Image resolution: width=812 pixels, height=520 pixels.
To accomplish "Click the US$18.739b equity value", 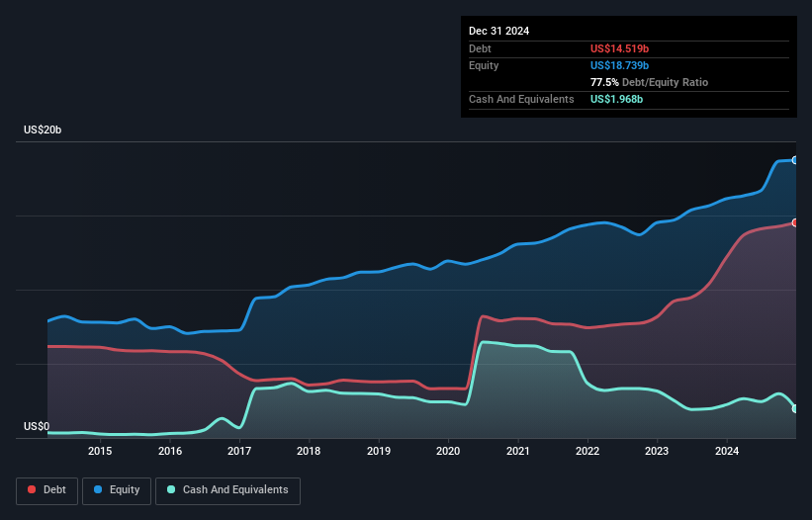I will click(x=619, y=65).
